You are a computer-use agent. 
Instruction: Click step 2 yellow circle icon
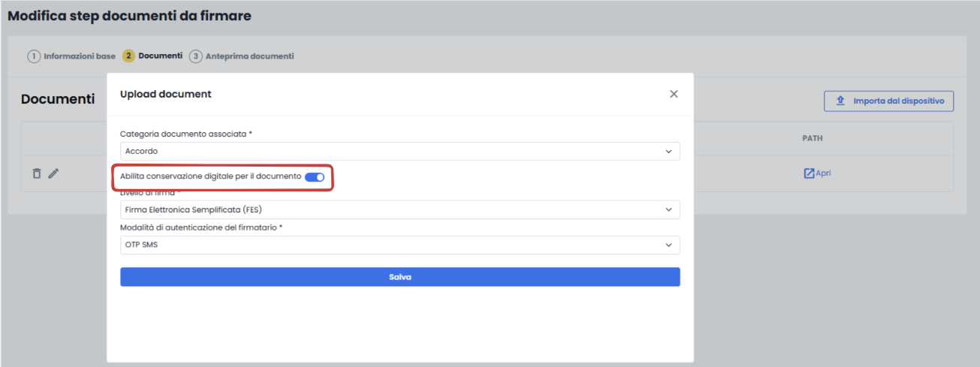pyautogui.click(x=129, y=56)
